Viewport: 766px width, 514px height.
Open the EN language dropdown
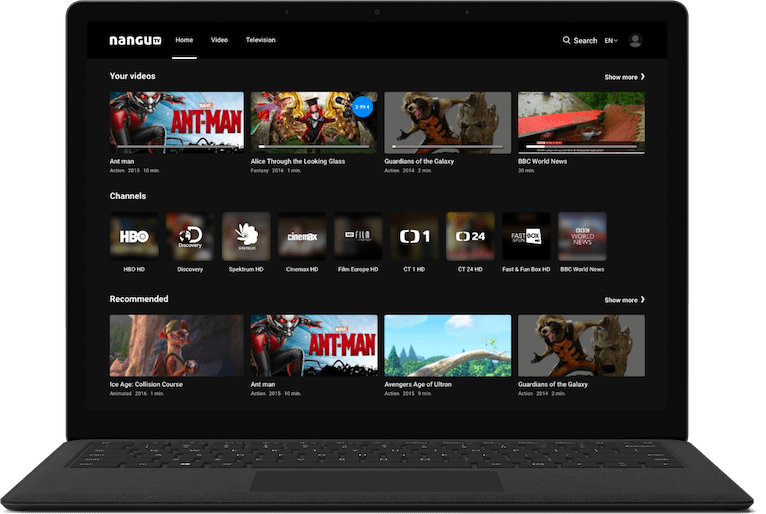tap(611, 41)
